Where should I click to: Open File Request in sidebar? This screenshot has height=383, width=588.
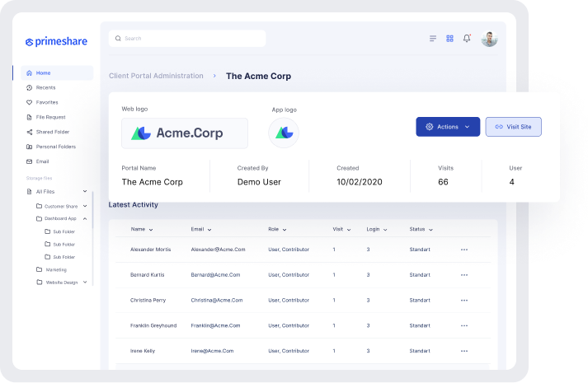point(51,117)
